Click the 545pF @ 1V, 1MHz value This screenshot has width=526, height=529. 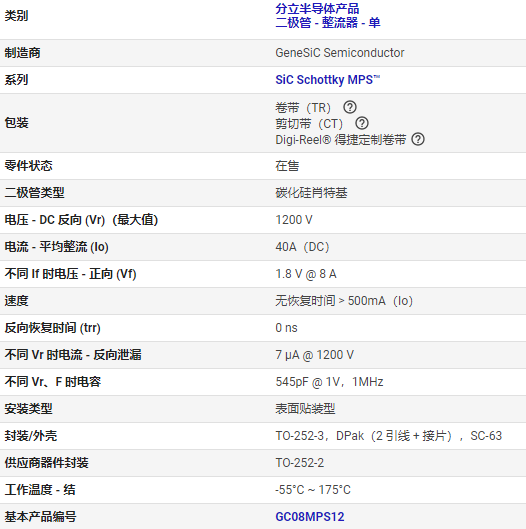click(x=329, y=382)
